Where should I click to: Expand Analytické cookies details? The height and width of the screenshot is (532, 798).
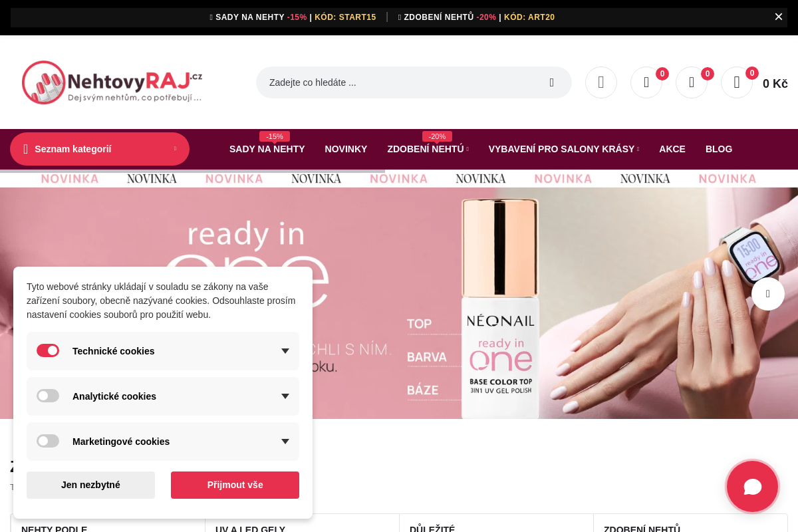285,396
